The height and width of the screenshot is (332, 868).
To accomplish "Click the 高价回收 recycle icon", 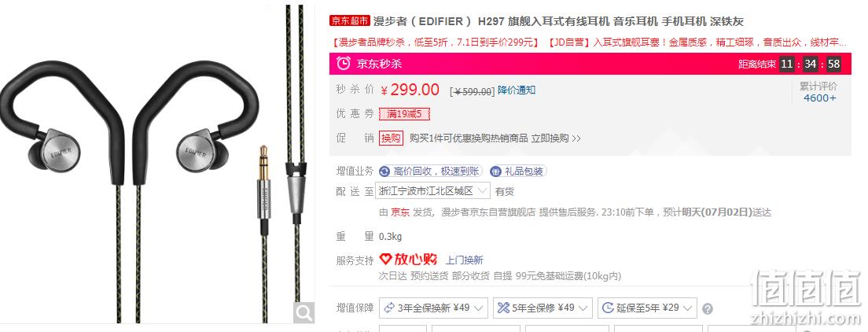I will pyautogui.click(x=385, y=172).
